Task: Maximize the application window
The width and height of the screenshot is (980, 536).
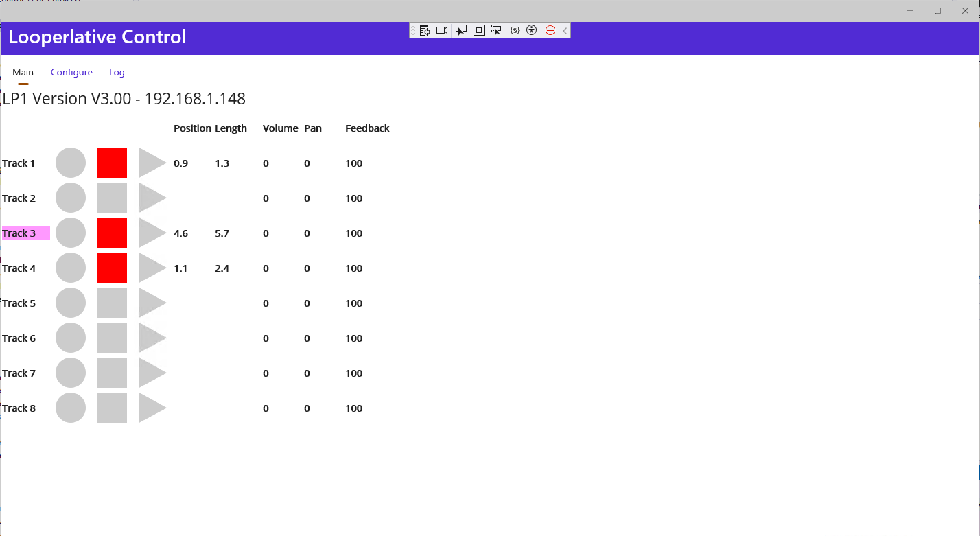Action: [937, 10]
